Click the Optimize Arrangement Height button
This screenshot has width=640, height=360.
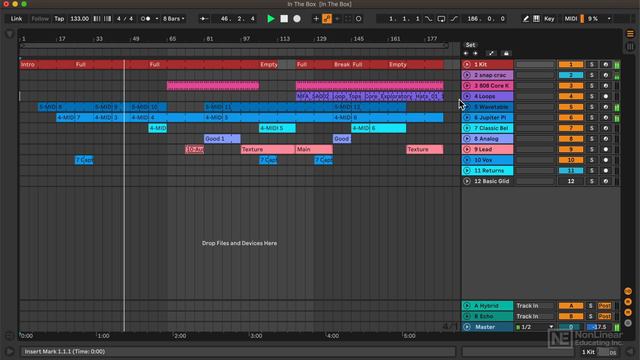pyautogui.click(x=491, y=53)
